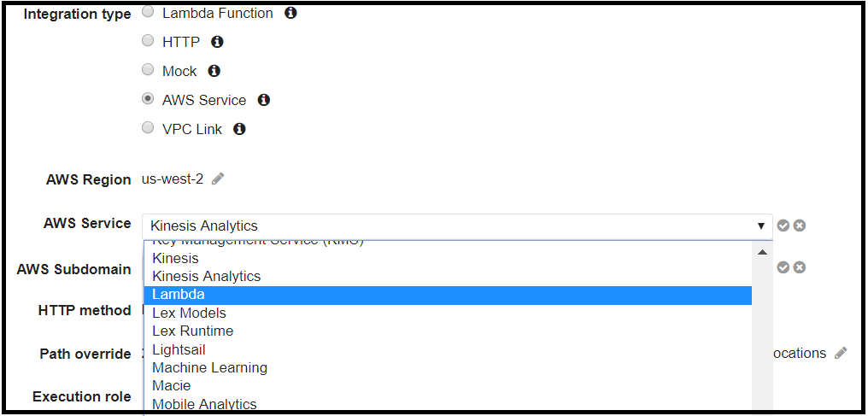
Task: Click info icon beside VPC Link
Action: point(239,129)
